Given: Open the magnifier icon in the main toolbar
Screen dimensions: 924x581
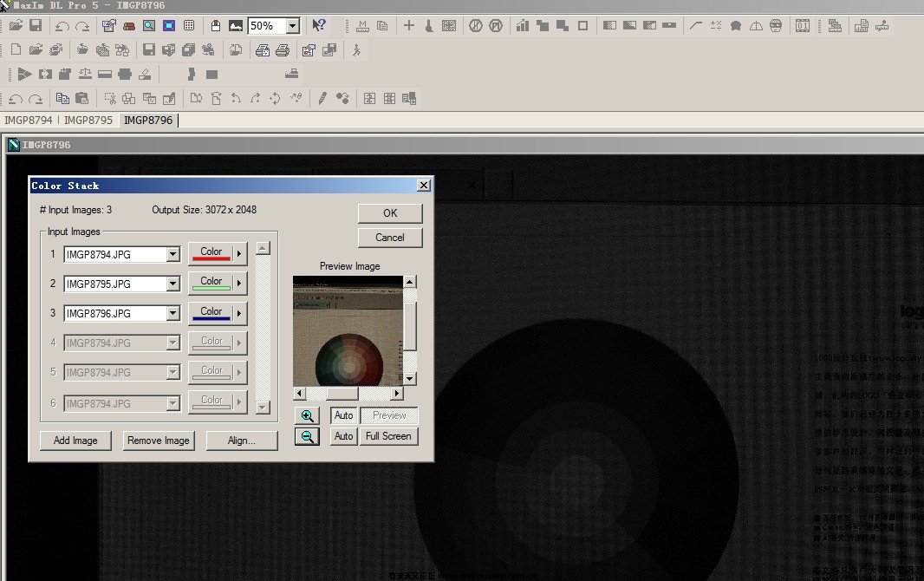Looking at the screenshot, I should click(149, 25).
